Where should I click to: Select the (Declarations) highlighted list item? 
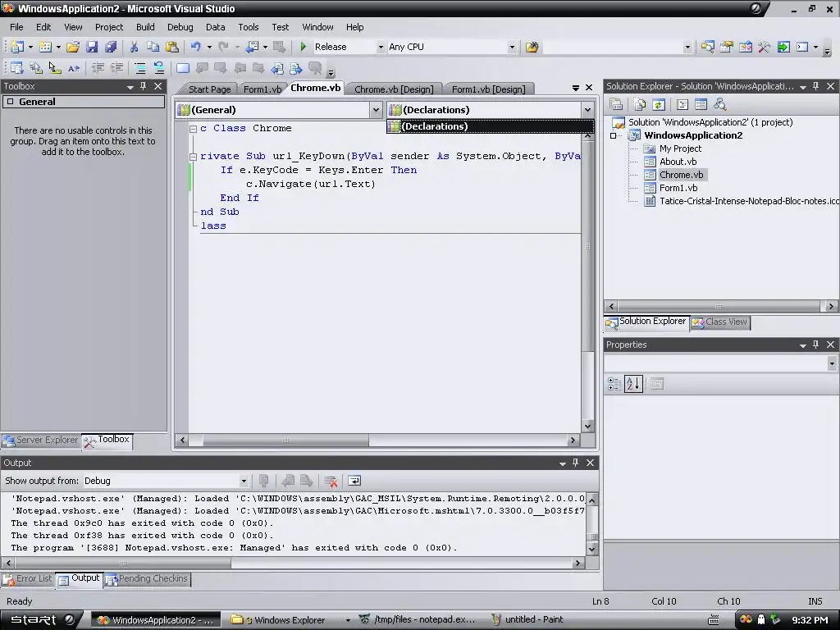tap(491, 126)
